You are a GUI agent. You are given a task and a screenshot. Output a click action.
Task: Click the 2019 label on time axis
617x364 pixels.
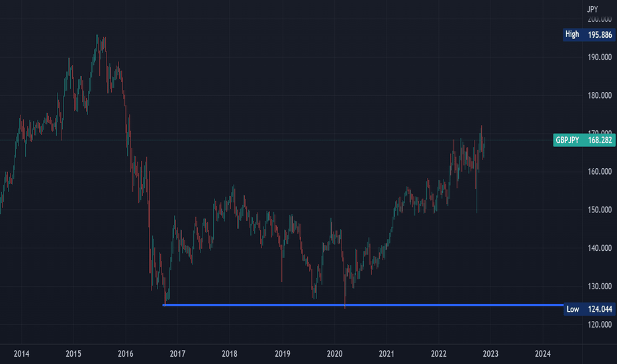[x=282, y=354]
